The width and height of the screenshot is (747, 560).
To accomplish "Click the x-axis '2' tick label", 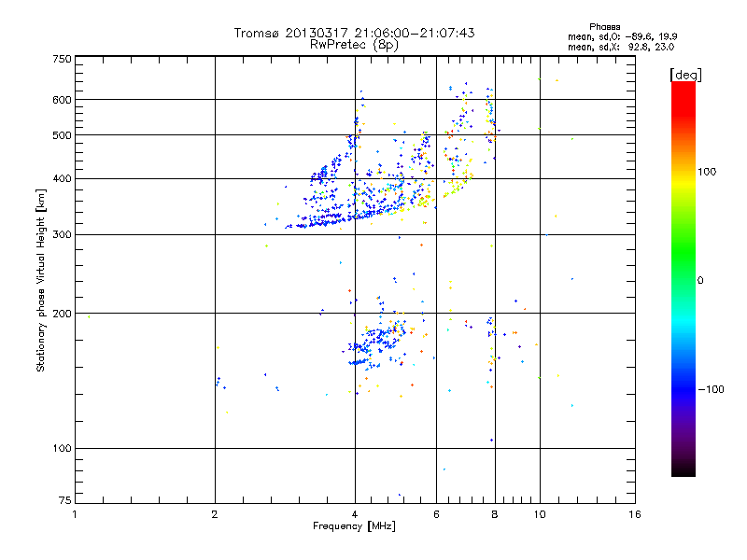I will (215, 514).
